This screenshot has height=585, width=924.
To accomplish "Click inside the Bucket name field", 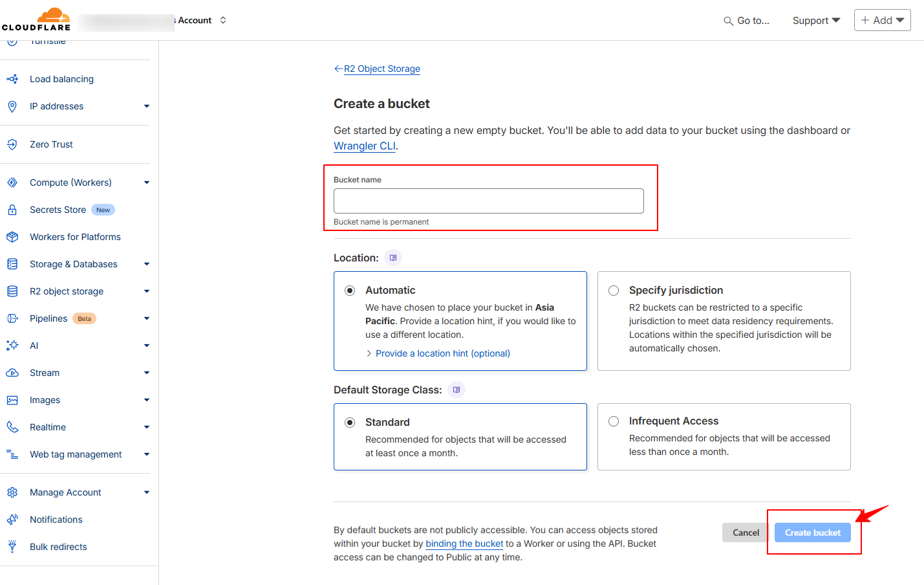I will [x=488, y=201].
